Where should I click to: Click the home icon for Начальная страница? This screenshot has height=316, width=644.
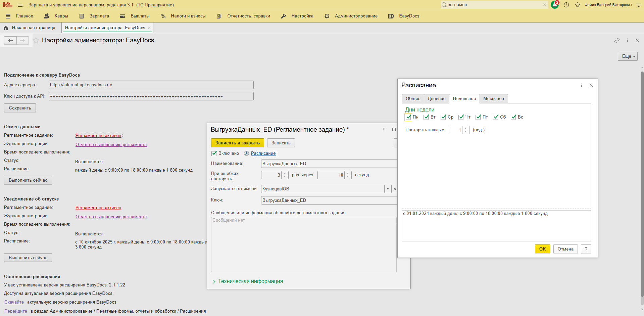[x=6, y=28]
